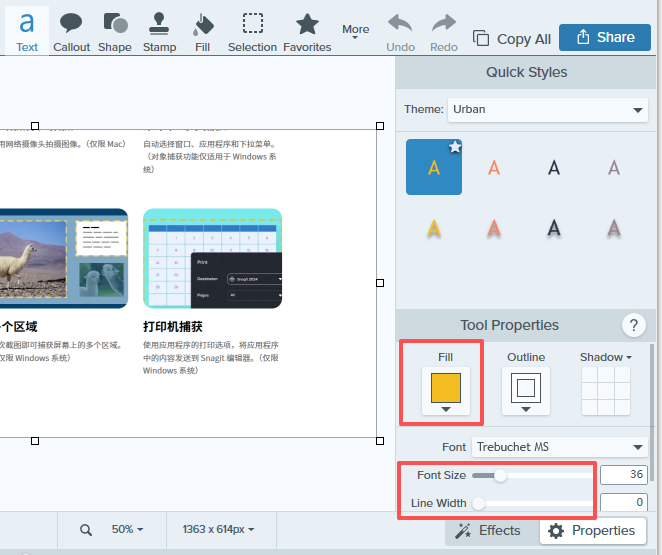Click the middle-right canvas resize handle

380,283
